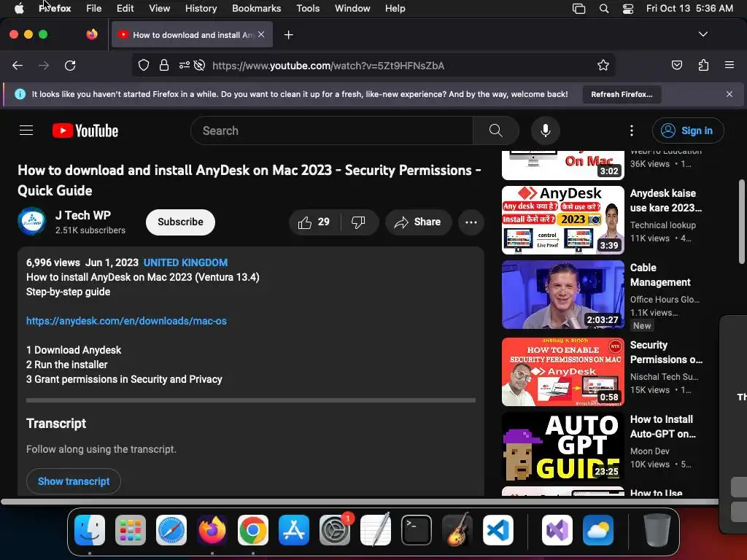Expand the list all tabs chevron
Image resolution: width=747 pixels, height=560 pixels.
click(703, 34)
